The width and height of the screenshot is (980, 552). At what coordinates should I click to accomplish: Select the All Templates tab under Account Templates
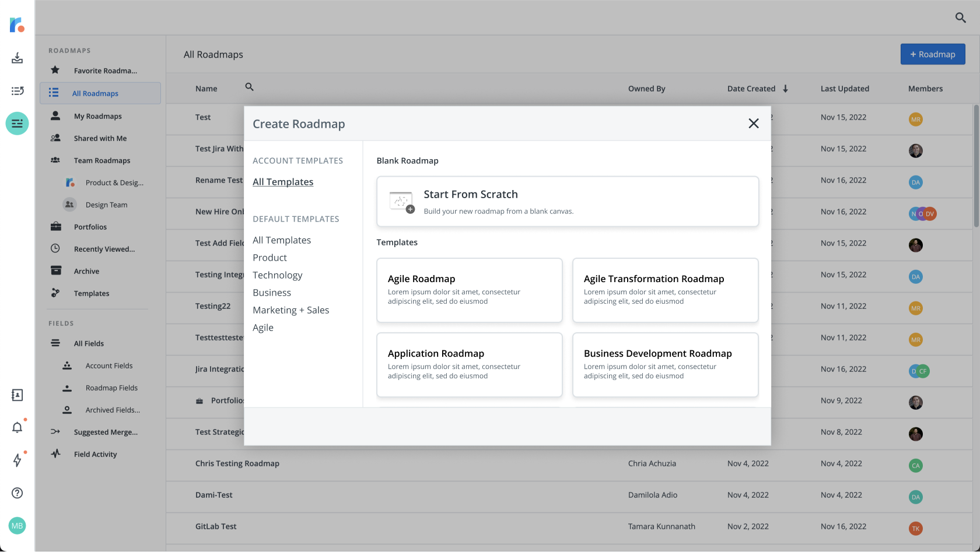tap(283, 182)
